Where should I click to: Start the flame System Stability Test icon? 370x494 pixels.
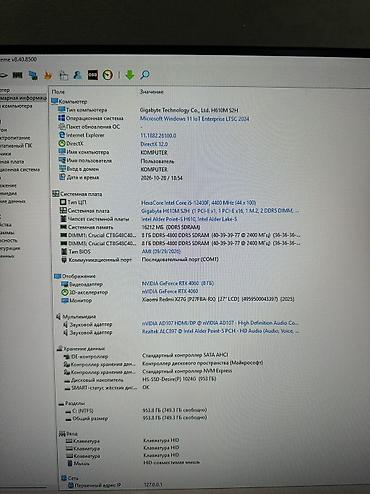48,75
